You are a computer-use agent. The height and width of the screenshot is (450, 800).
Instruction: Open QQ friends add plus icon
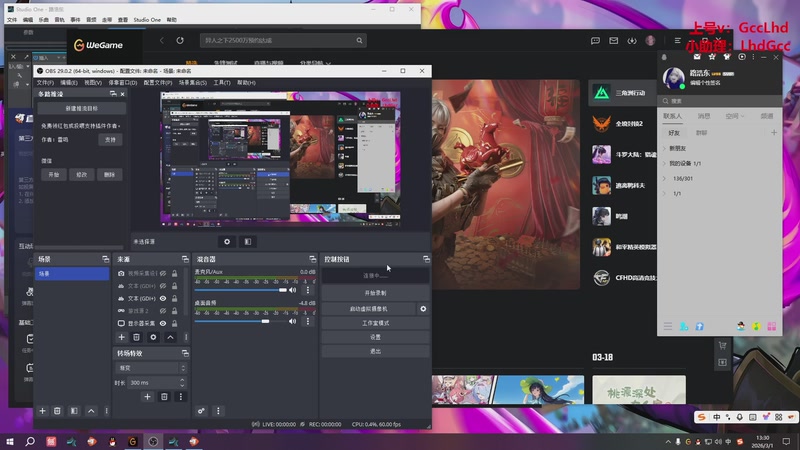point(774,133)
